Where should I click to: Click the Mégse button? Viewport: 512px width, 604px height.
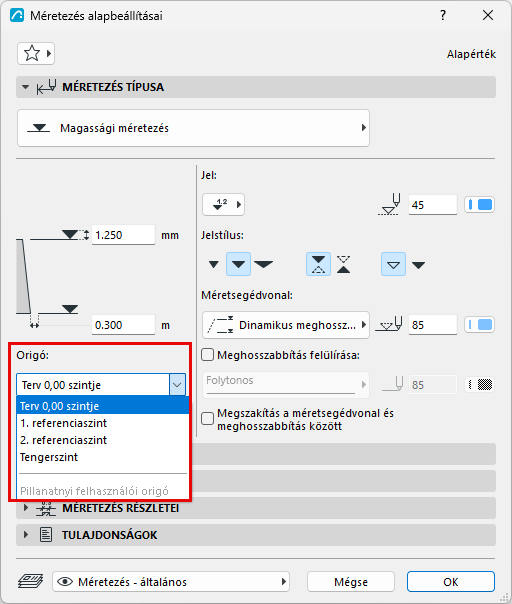(x=351, y=582)
